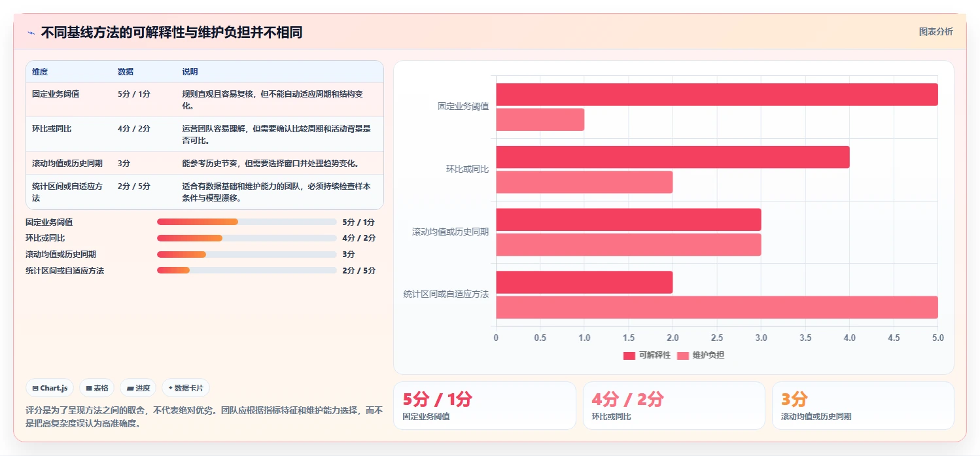Image resolution: width=980 pixels, height=456 pixels.
Task: Open the 5分 / 1分 data card
Action: click(485, 406)
